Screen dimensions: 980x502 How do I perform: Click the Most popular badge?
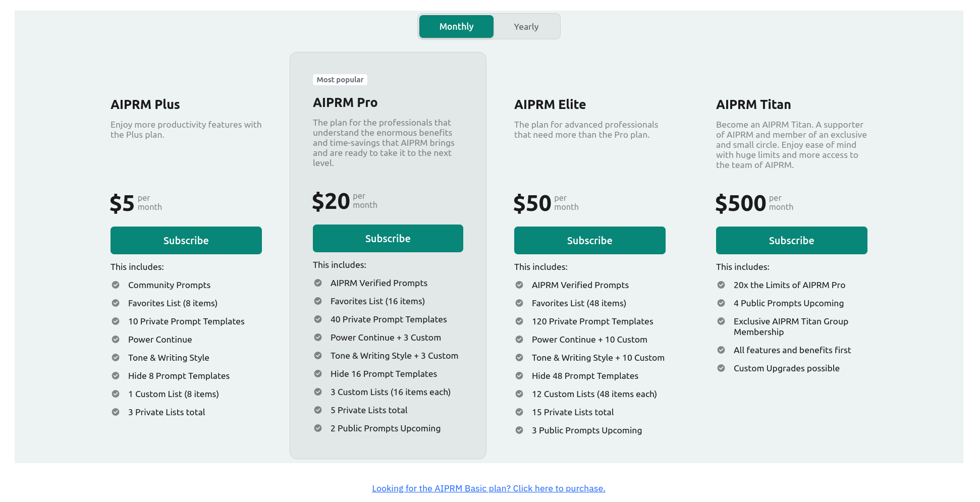pyautogui.click(x=340, y=79)
